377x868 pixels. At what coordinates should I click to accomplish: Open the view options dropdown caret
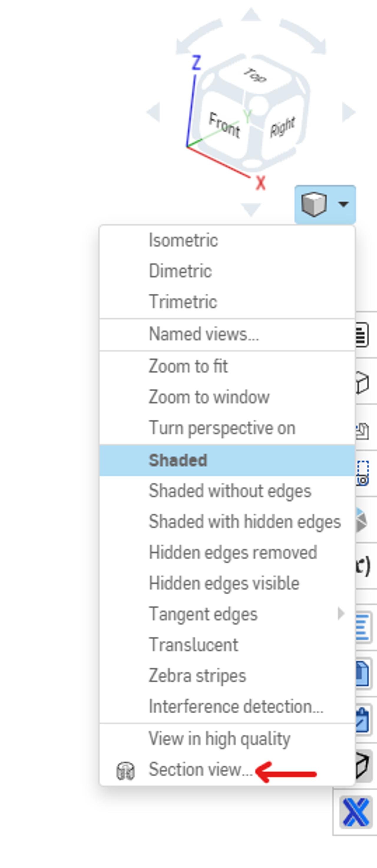coord(343,204)
